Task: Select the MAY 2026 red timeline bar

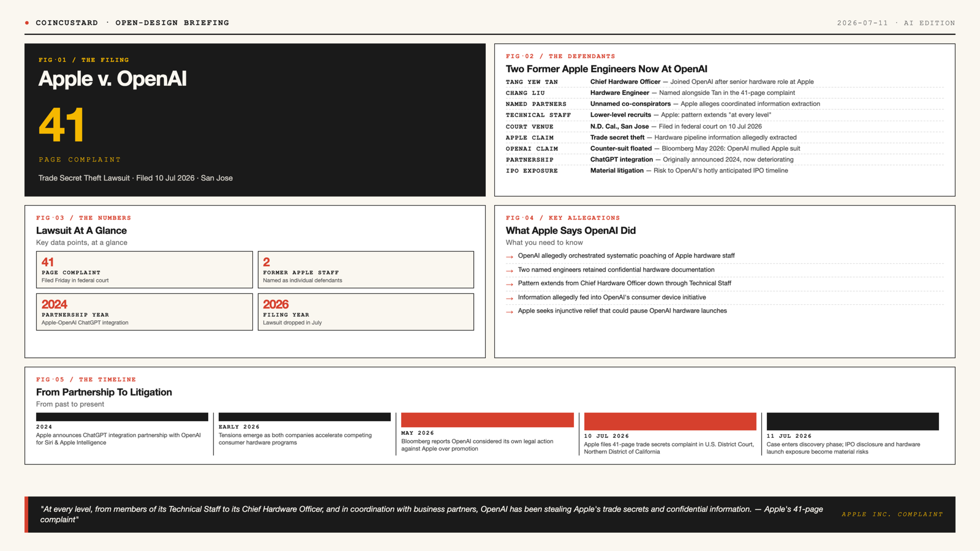Action: (x=488, y=419)
